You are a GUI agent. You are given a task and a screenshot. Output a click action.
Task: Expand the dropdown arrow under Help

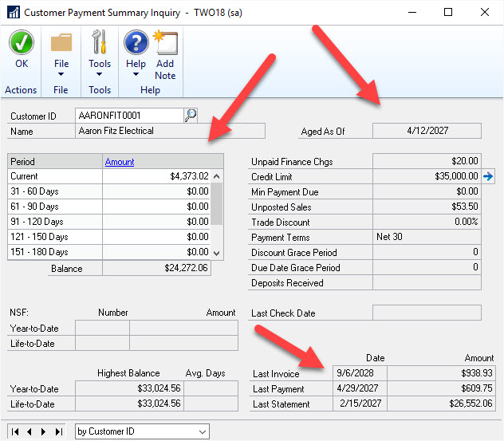[x=136, y=75]
